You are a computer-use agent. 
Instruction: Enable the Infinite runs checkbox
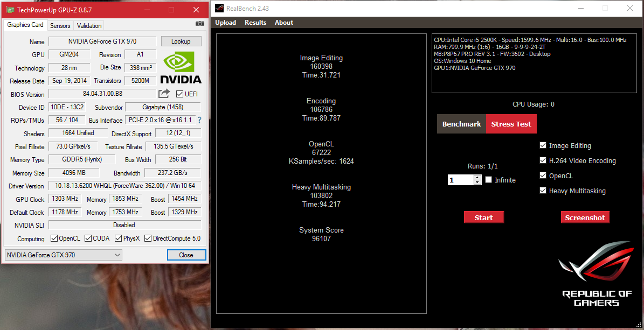tap(488, 180)
